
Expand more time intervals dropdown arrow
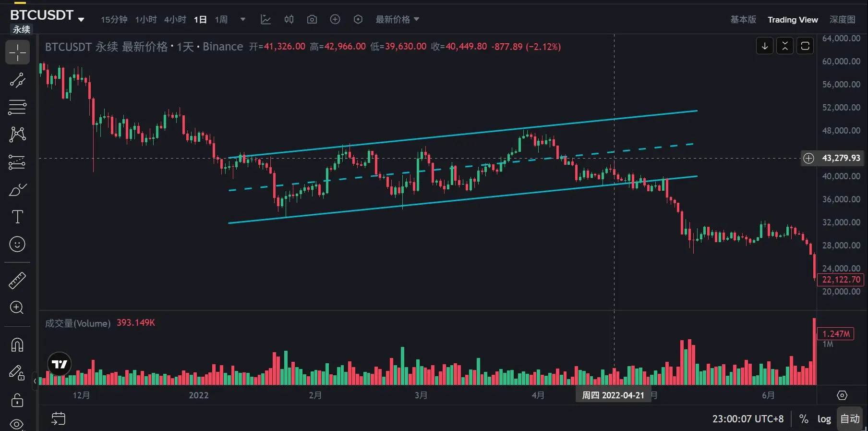(243, 19)
